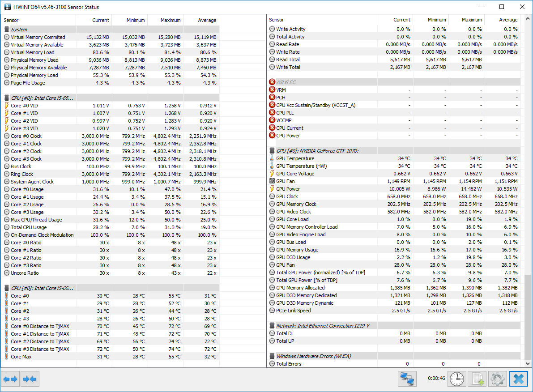This screenshot has height=392, width=533.
Task: Close sensors with the blue X button
Action: (x=518, y=379)
